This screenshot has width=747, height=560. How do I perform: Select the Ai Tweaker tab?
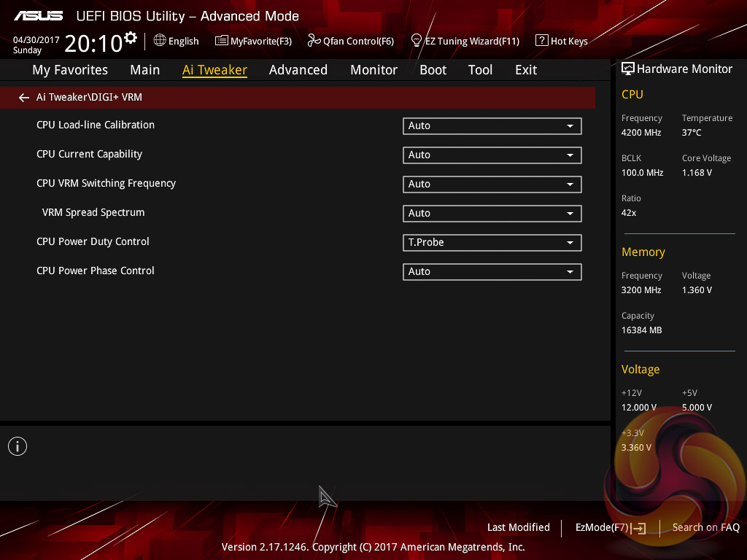point(214,70)
